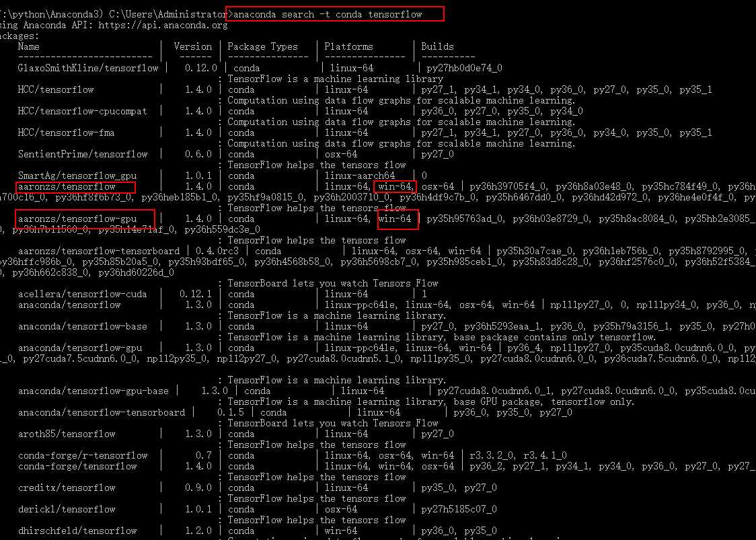
Task: Click the SentientPrime/tensorflow package name
Action: click(x=83, y=154)
